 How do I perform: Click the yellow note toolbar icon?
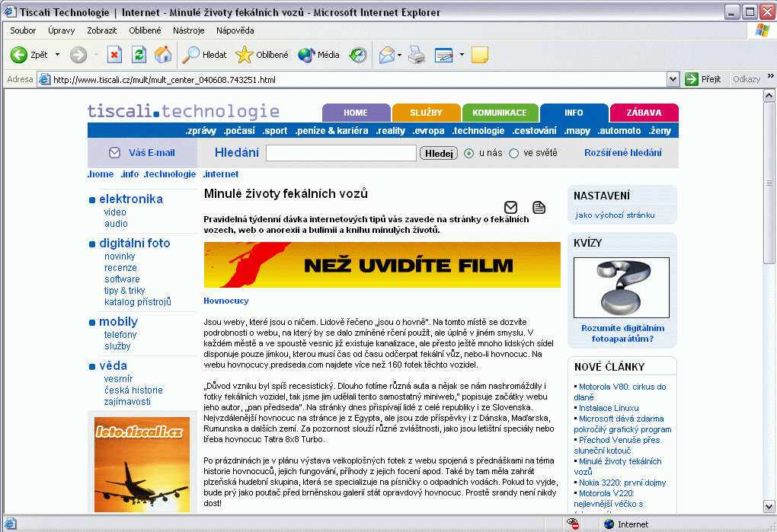coord(480,55)
